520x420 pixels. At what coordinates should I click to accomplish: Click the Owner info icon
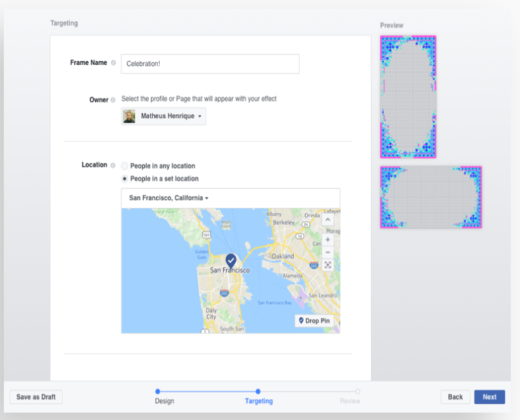(113, 100)
